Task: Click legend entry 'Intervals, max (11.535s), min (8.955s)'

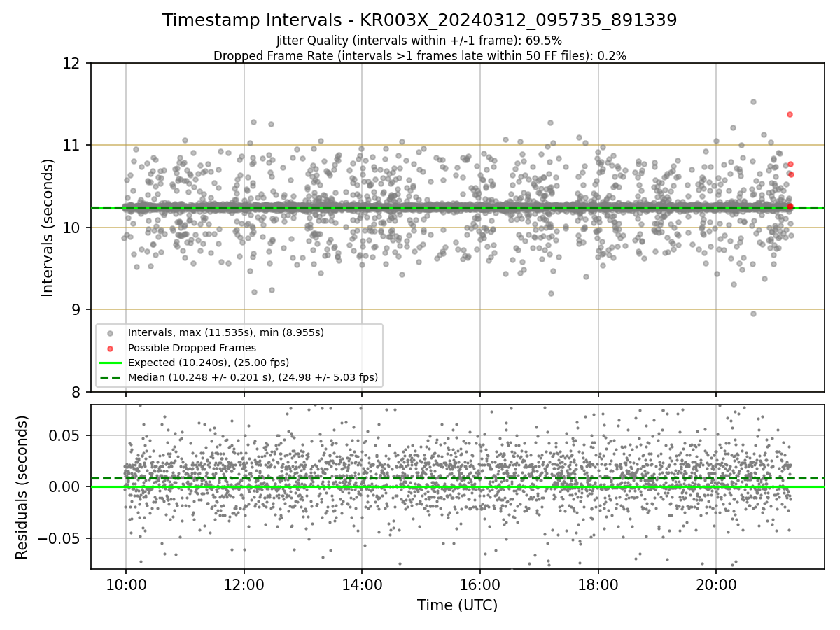Action: coord(226,332)
